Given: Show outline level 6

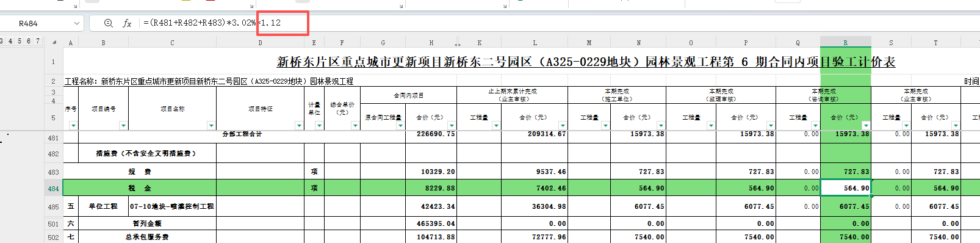Looking at the screenshot, I should pyautogui.click(x=29, y=41).
